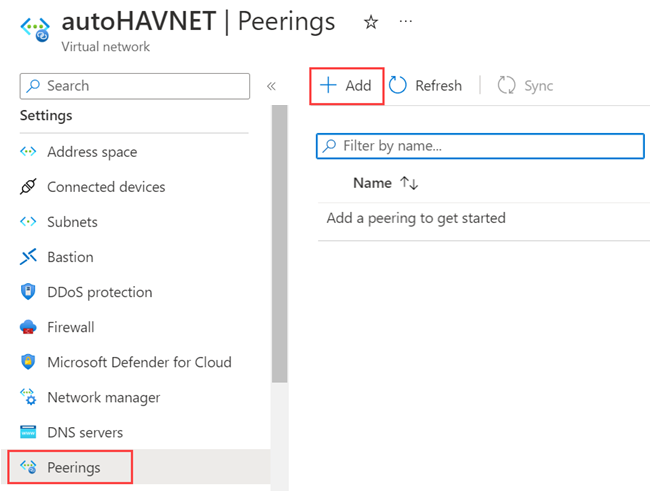Click the Address space icon
650x491 pixels.
point(28,152)
